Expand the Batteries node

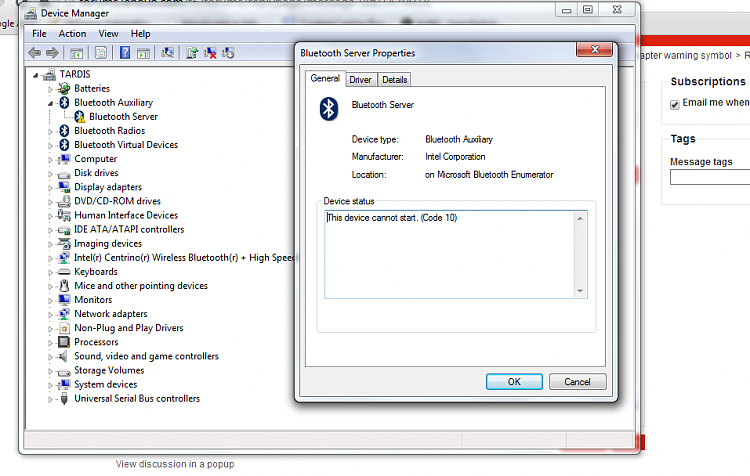tap(50, 89)
